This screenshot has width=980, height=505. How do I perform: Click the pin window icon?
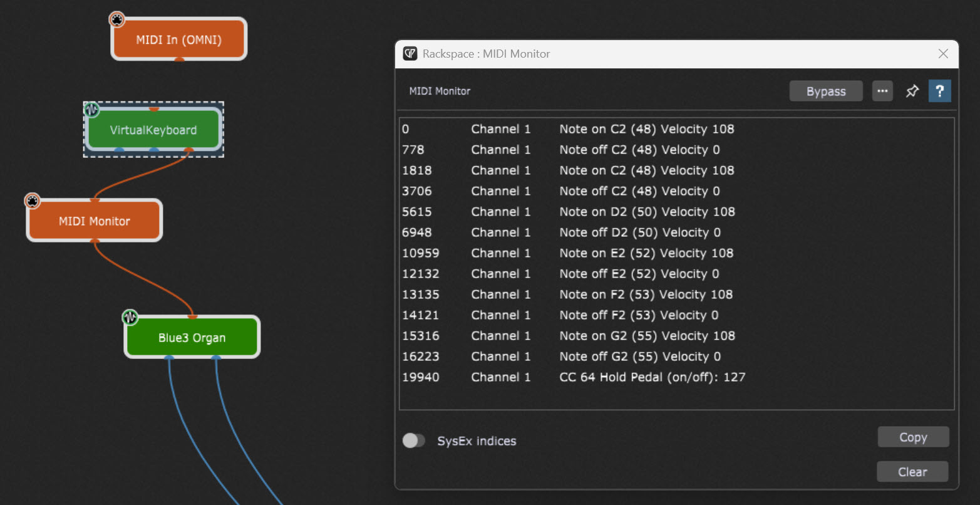coord(912,91)
